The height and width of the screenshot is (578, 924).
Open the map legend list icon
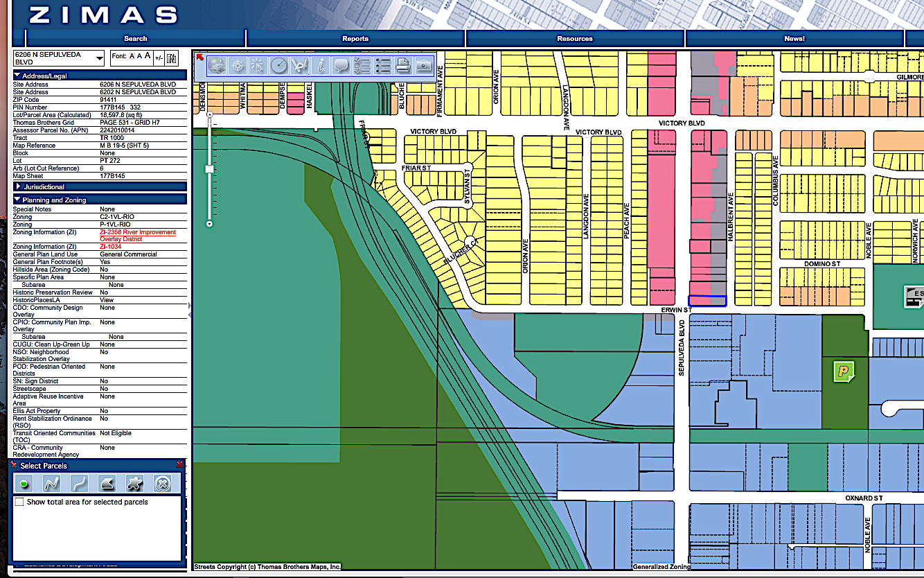click(x=382, y=66)
